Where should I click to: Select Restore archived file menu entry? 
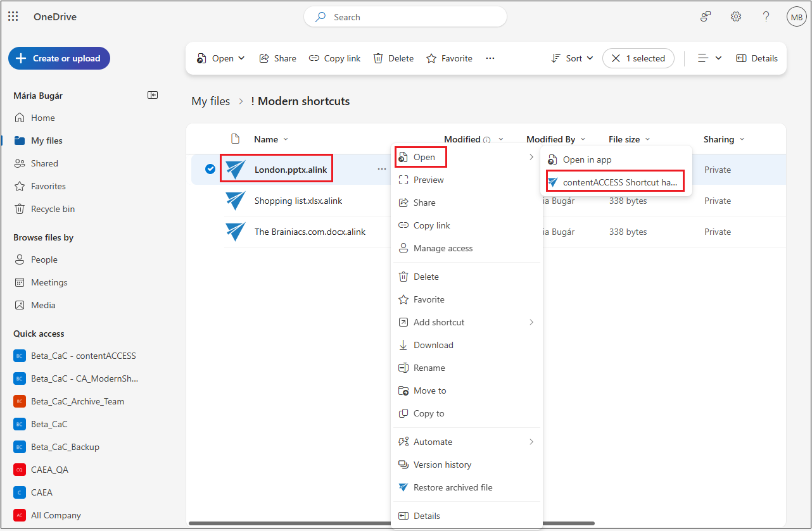[452, 487]
